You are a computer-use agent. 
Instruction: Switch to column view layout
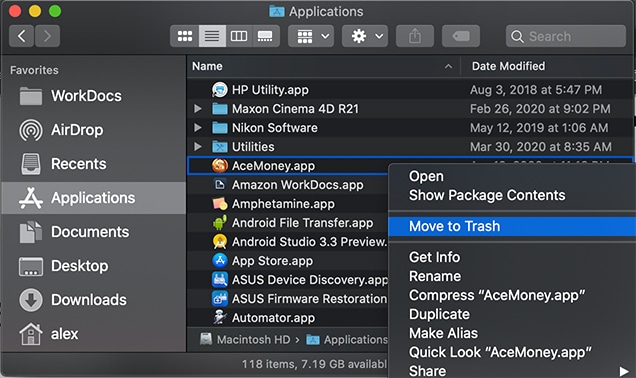(x=239, y=37)
